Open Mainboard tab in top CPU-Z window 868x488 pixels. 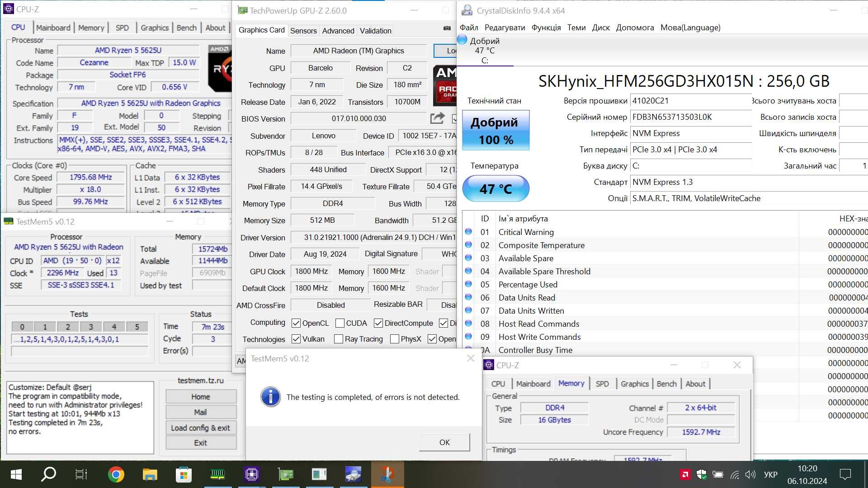coord(53,28)
